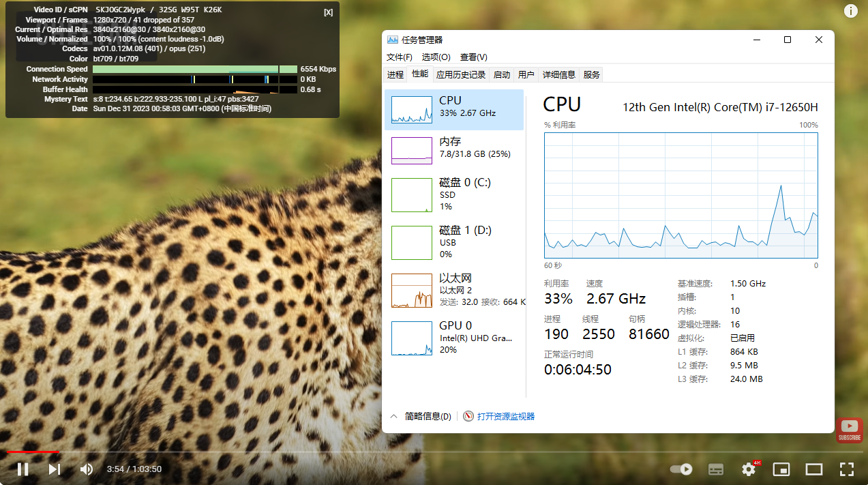Switch to theater mode view
The height and width of the screenshot is (485, 868).
(814, 469)
